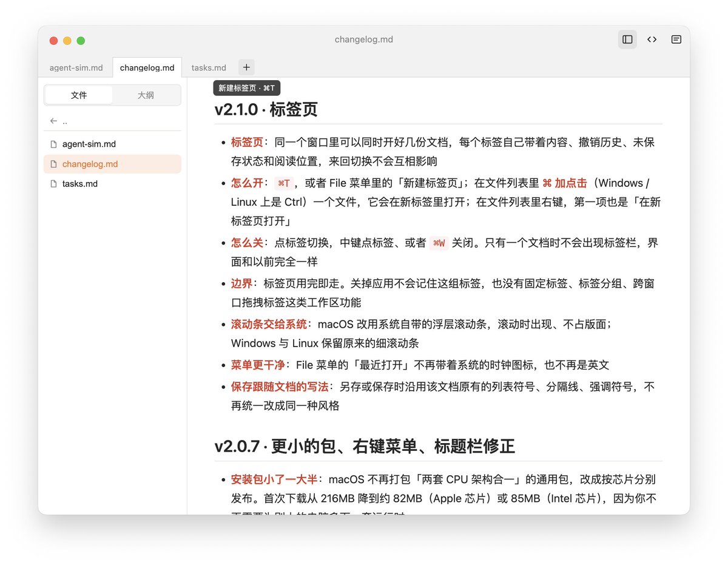Open tasks.md from the file list
This screenshot has height=565, width=728.
[x=112, y=183]
